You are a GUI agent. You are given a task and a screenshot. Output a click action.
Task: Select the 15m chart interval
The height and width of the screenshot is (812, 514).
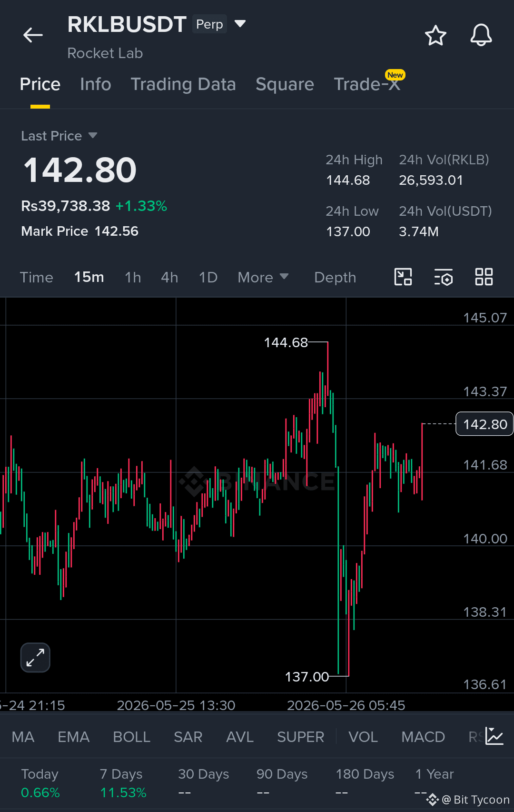pyautogui.click(x=89, y=277)
